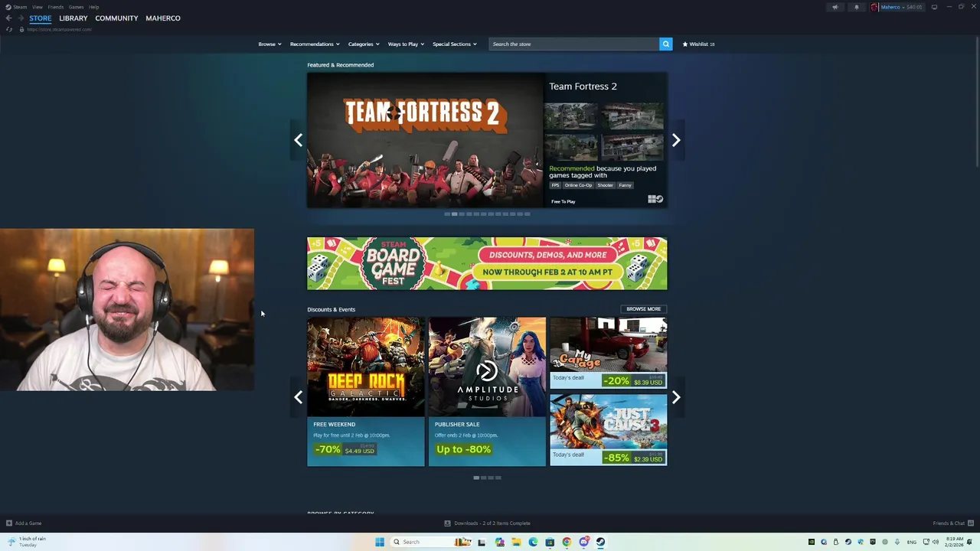Image resolution: width=980 pixels, height=551 pixels.
Task: Click the taskbar clock and date
Action: [954, 542]
